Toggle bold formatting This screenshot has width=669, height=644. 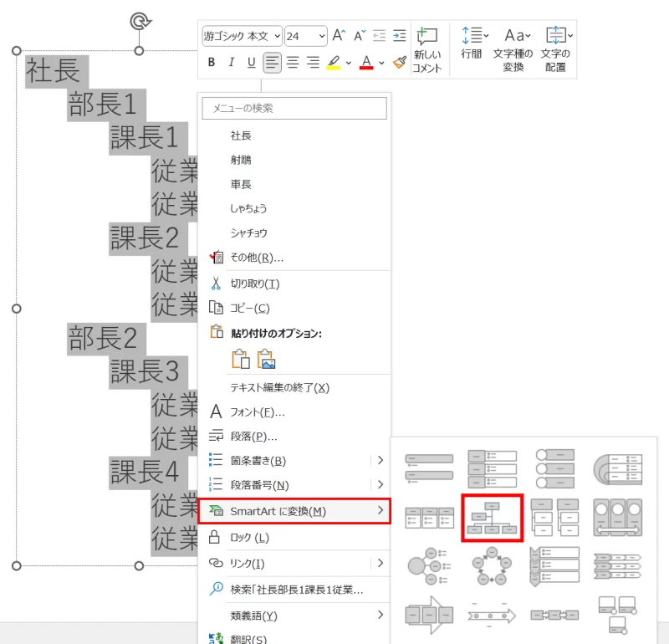tap(211, 62)
